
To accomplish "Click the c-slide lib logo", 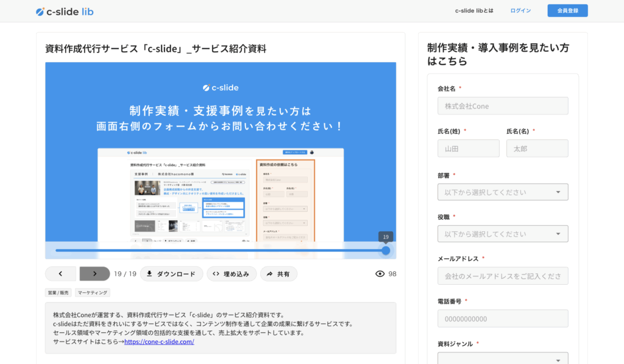I will click(x=65, y=11).
